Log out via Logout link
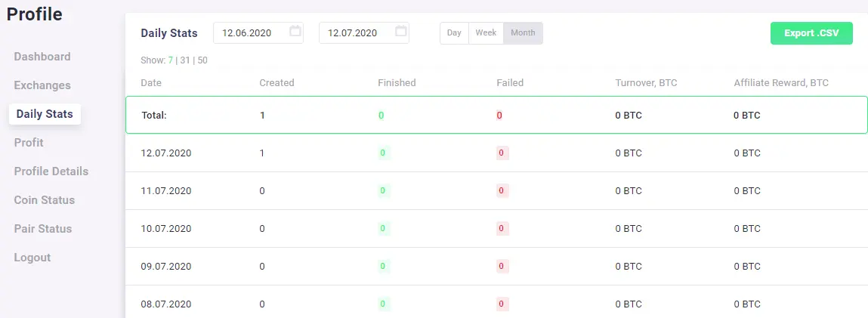 pos(32,258)
